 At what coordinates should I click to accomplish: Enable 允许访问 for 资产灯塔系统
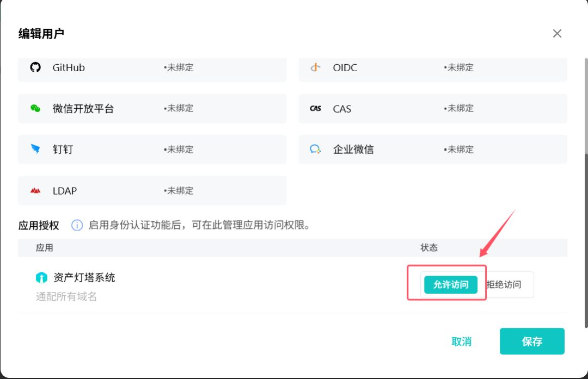(x=451, y=284)
